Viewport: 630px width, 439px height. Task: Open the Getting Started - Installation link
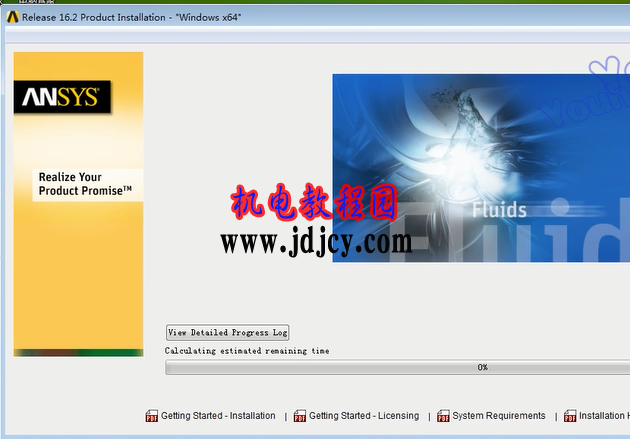click(x=218, y=416)
